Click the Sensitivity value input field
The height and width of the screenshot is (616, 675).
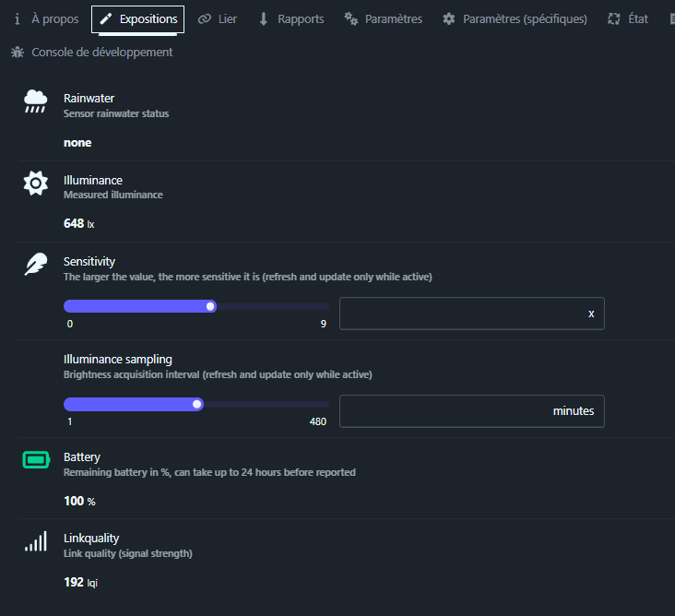click(x=461, y=314)
